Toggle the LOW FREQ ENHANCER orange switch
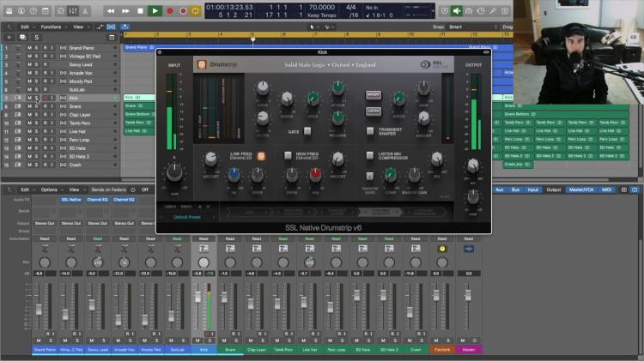 pyautogui.click(x=261, y=156)
